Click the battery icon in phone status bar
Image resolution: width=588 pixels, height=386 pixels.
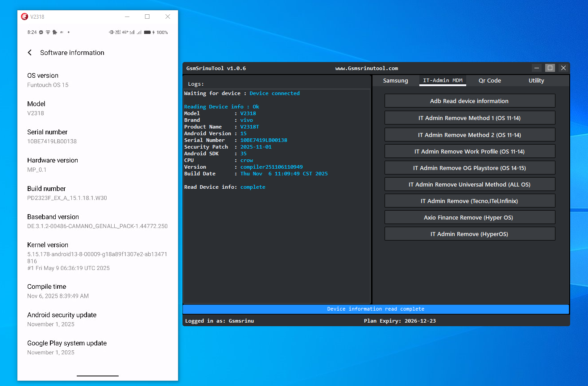148,33
